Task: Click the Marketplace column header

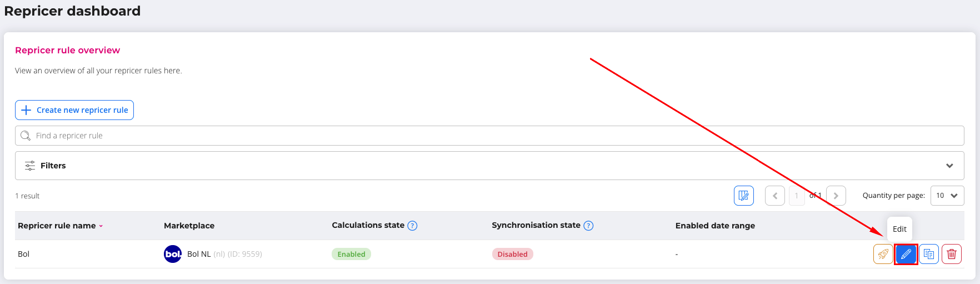Action: (189, 226)
